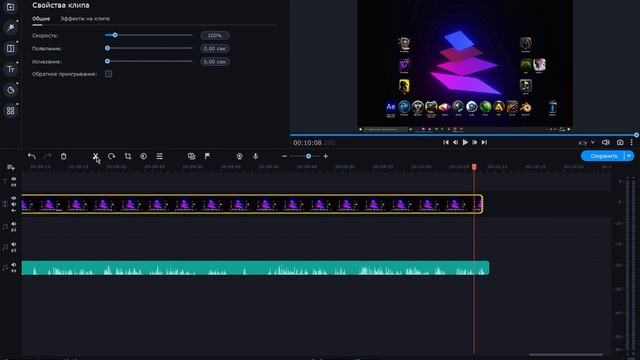The image size is (640, 360).
Task: Click the Исчезание 0,00 сек field
Action: tap(215, 62)
